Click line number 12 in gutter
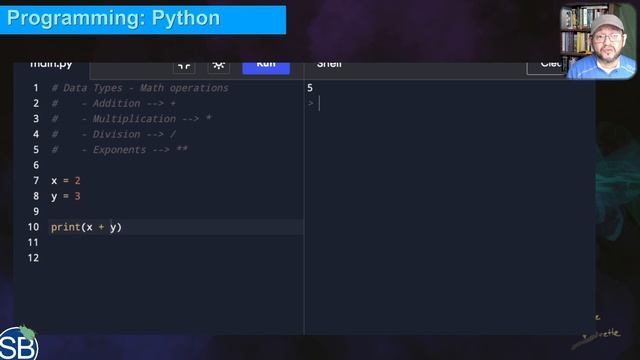The image size is (640, 360). 33,258
